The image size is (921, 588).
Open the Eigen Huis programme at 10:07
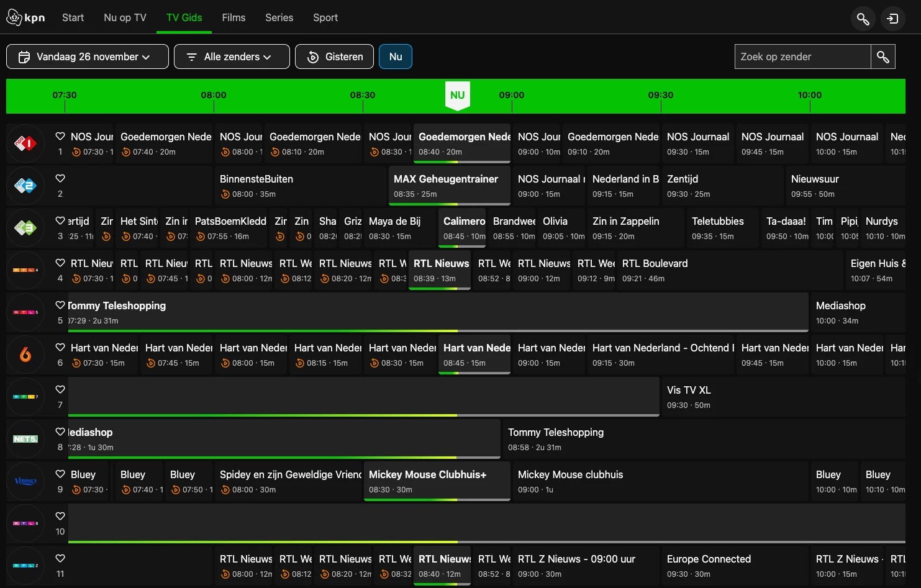876,270
